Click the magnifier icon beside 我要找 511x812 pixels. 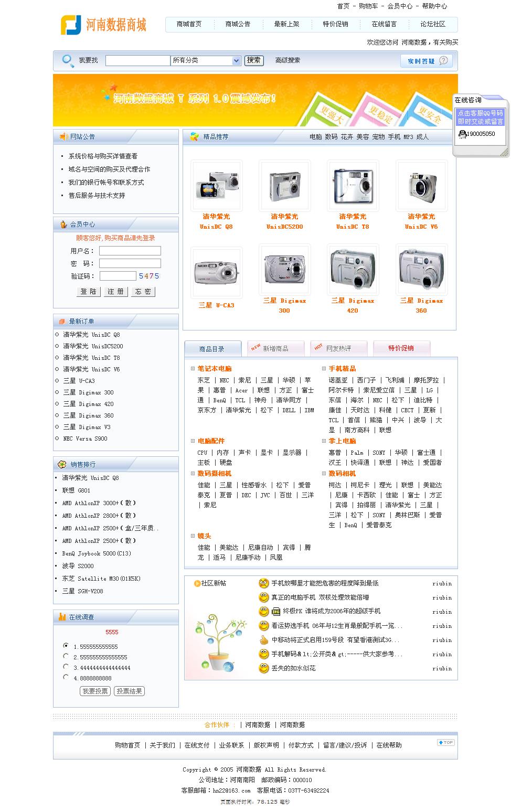point(68,61)
